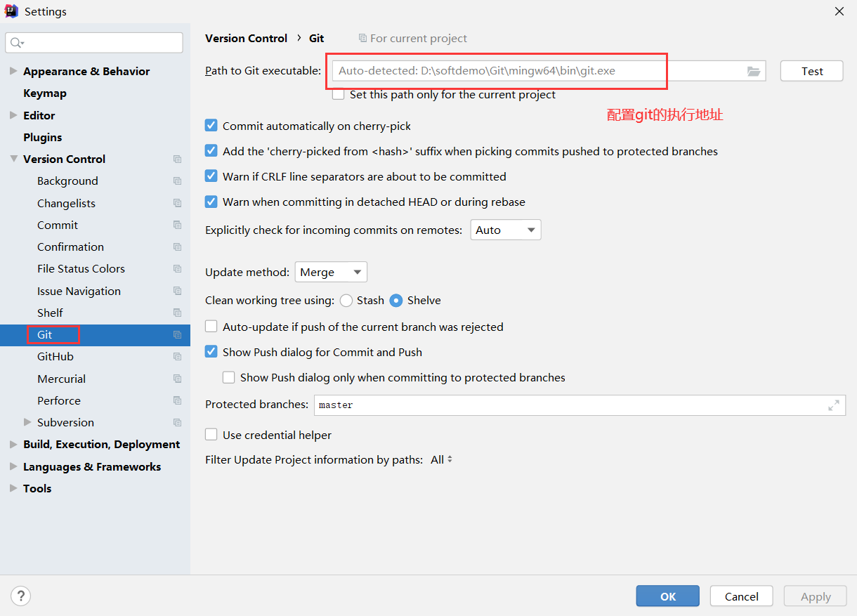Click 'Version Control' breadcrumb link

click(246, 38)
